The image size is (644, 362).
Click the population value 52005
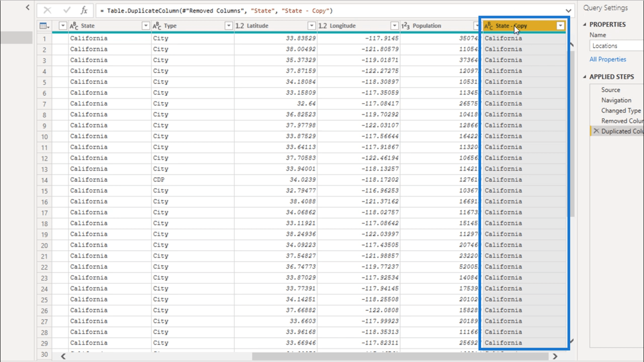(469, 267)
